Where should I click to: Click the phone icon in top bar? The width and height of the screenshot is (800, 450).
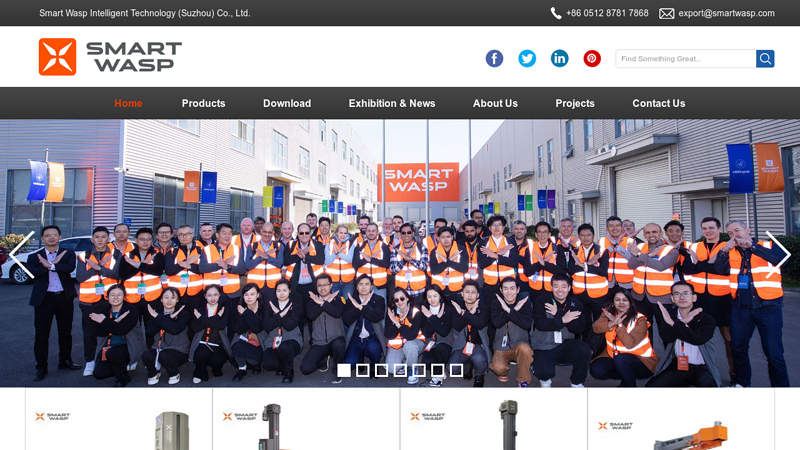[x=556, y=13]
